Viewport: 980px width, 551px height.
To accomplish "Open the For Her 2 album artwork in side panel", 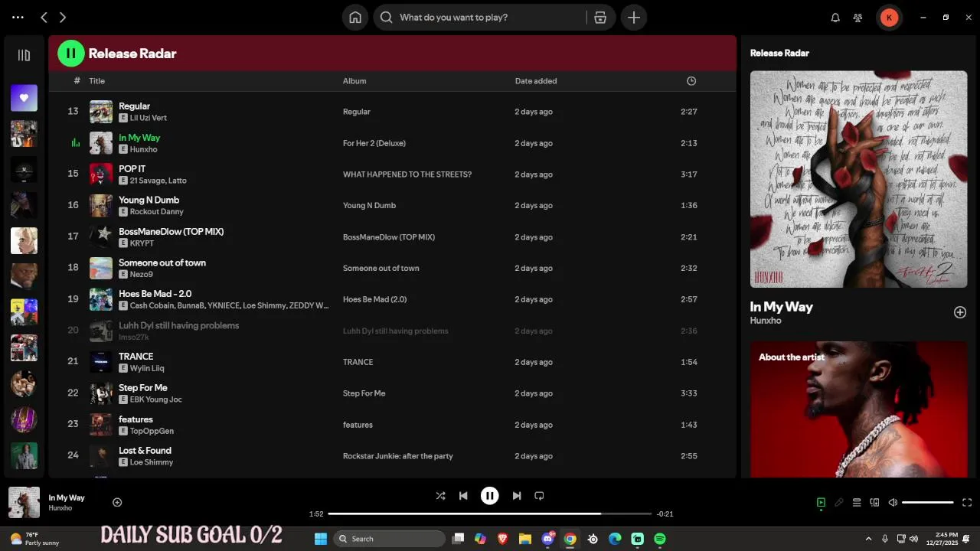I will (x=858, y=179).
